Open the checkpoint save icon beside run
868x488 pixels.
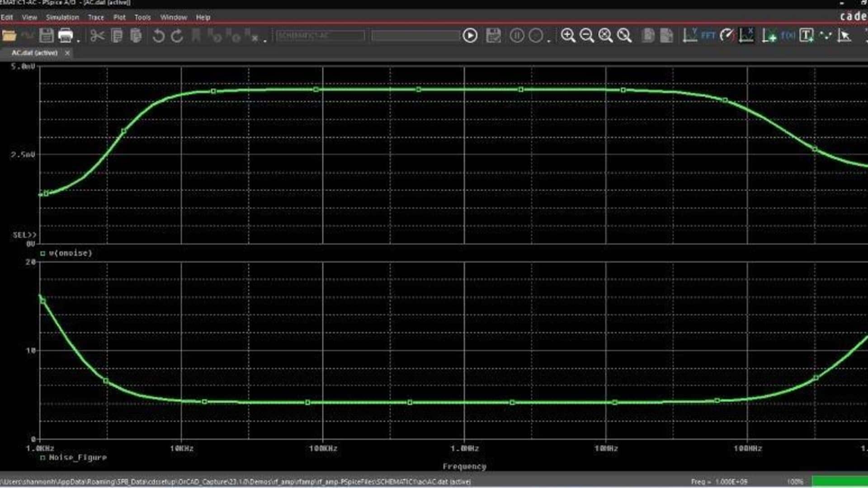493,35
